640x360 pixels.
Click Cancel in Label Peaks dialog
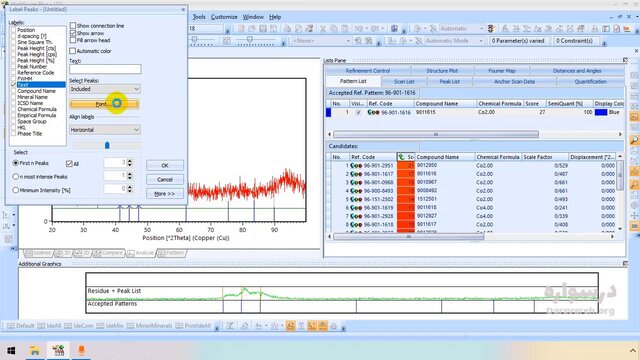pyautogui.click(x=165, y=180)
